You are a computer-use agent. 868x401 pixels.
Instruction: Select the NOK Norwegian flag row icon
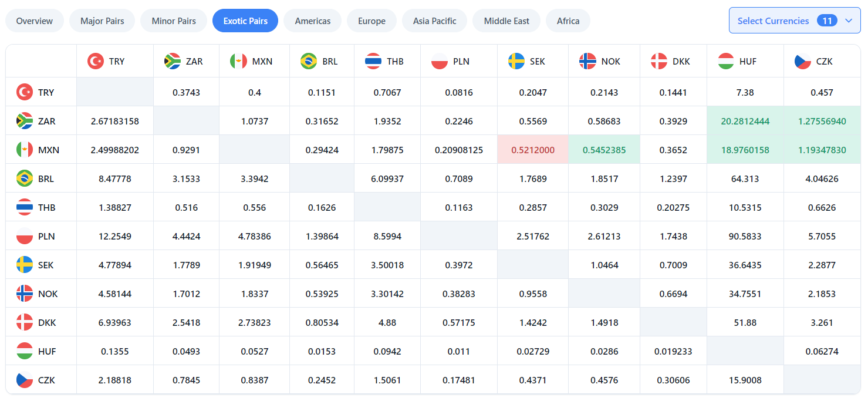24,293
